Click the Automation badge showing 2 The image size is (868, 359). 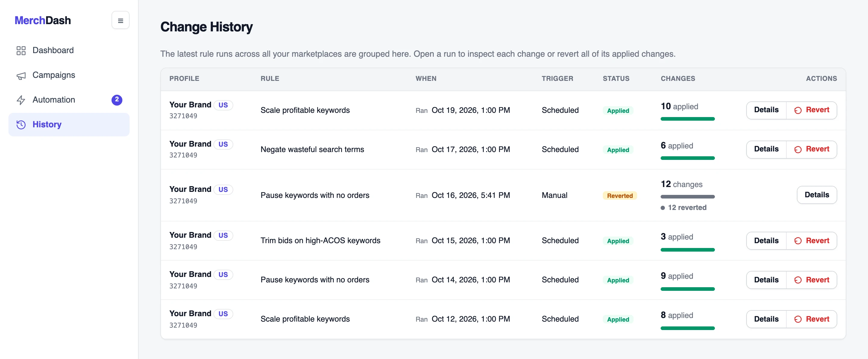coord(117,100)
